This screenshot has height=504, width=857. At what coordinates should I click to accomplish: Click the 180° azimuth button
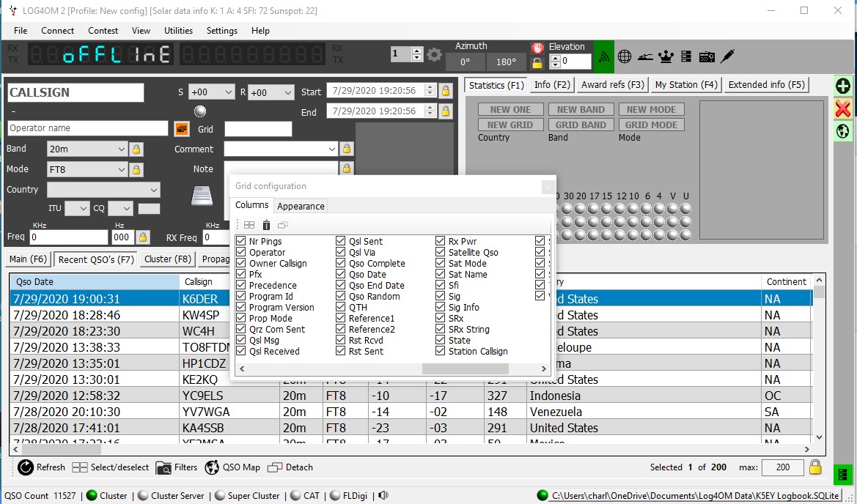506,62
